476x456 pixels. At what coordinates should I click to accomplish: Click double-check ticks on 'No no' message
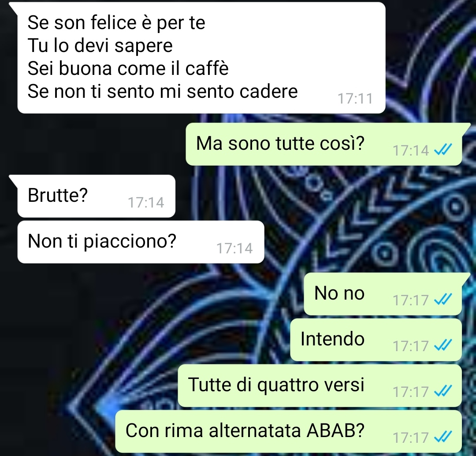(x=443, y=300)
